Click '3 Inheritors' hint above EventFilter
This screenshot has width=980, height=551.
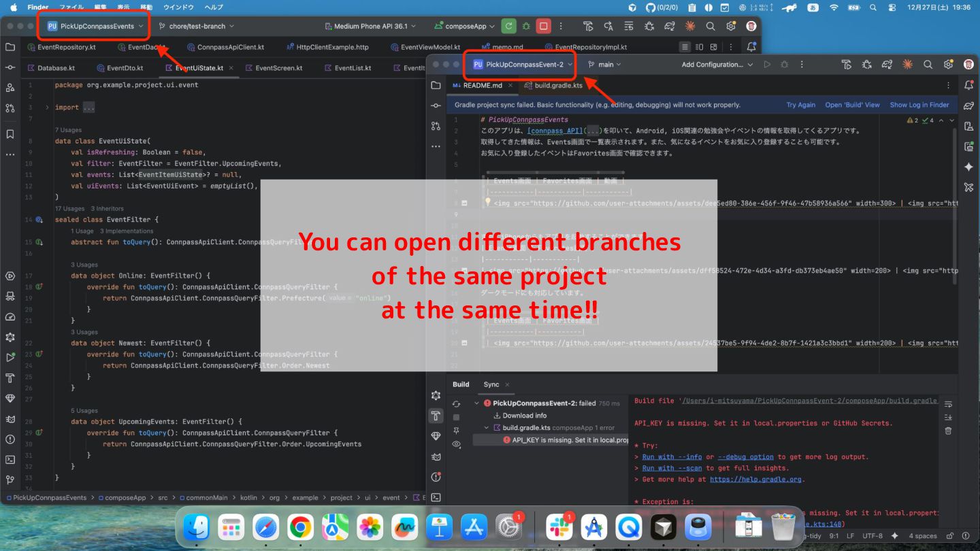(x=107, y=209)
